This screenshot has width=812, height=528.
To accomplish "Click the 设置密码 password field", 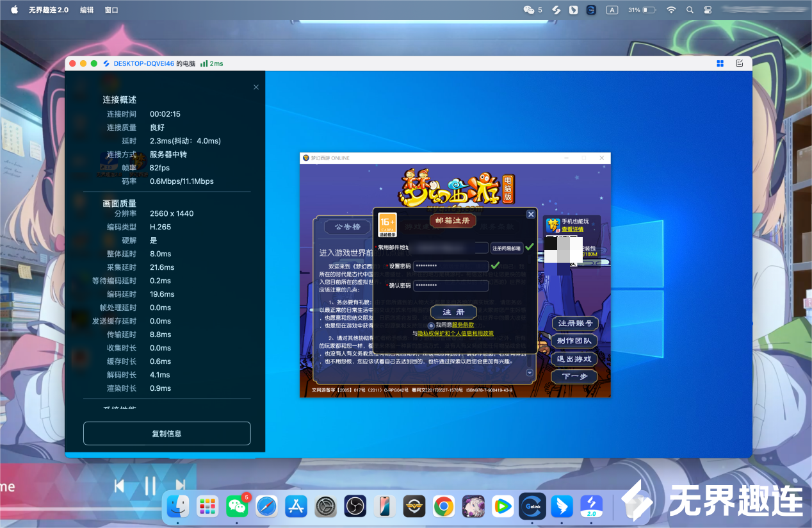I will click(451, 266).
